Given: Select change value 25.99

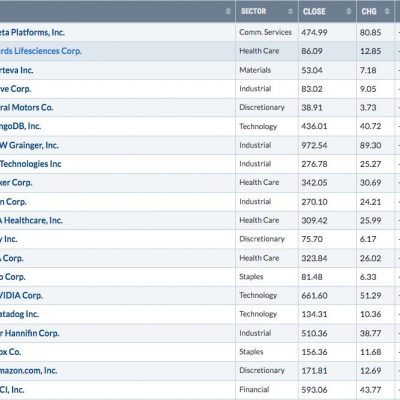Looking at the screenshot, I should 370,220.
